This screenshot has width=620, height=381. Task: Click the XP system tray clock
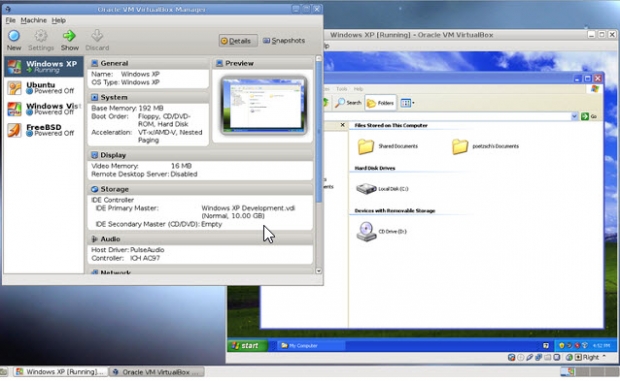pos(601,345)
